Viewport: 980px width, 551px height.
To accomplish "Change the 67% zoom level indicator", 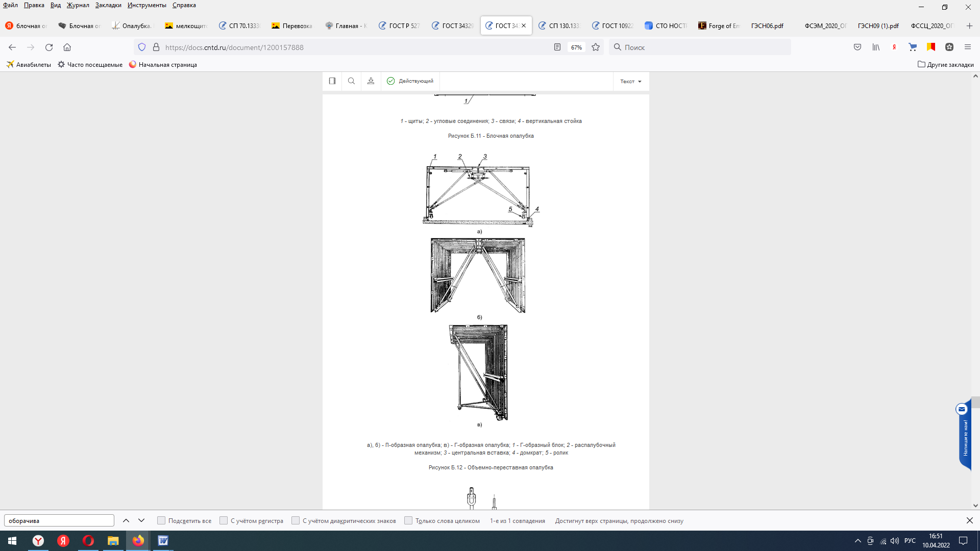I will tap(576, 47).
